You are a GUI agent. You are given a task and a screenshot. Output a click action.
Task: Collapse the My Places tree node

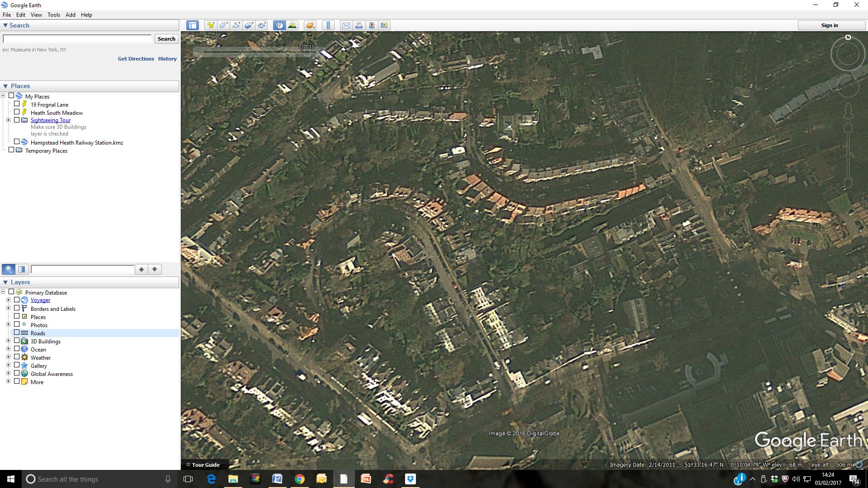[x=3, y=96]
